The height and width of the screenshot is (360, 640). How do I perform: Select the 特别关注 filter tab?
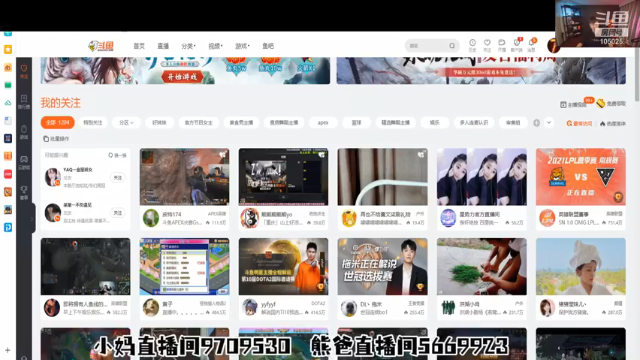[93, 122]
